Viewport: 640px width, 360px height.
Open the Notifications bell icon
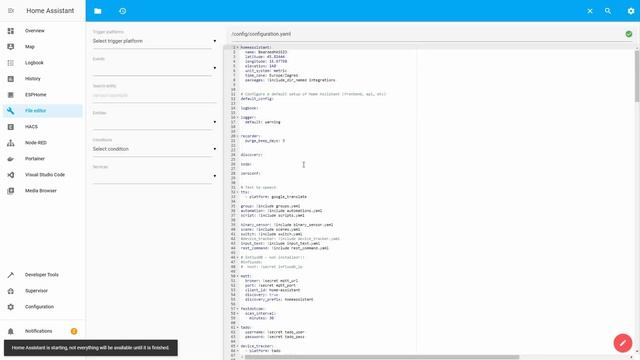click(11, 331)
